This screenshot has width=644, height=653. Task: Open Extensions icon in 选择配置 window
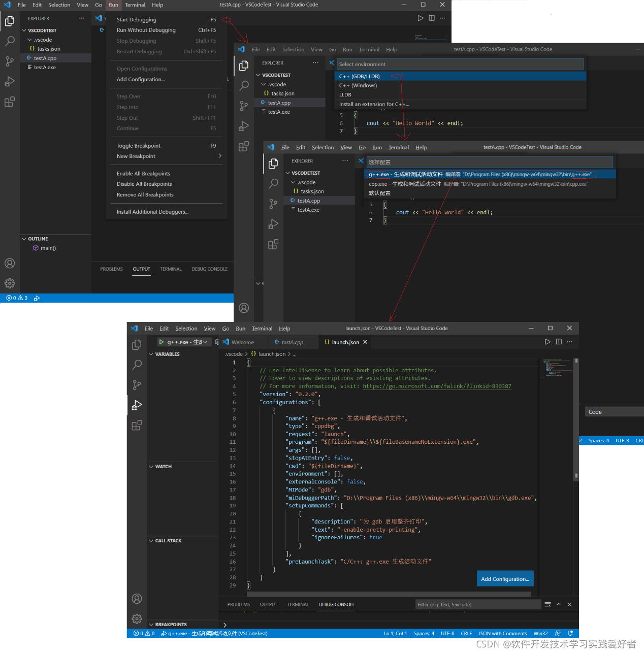coord(273,244)
